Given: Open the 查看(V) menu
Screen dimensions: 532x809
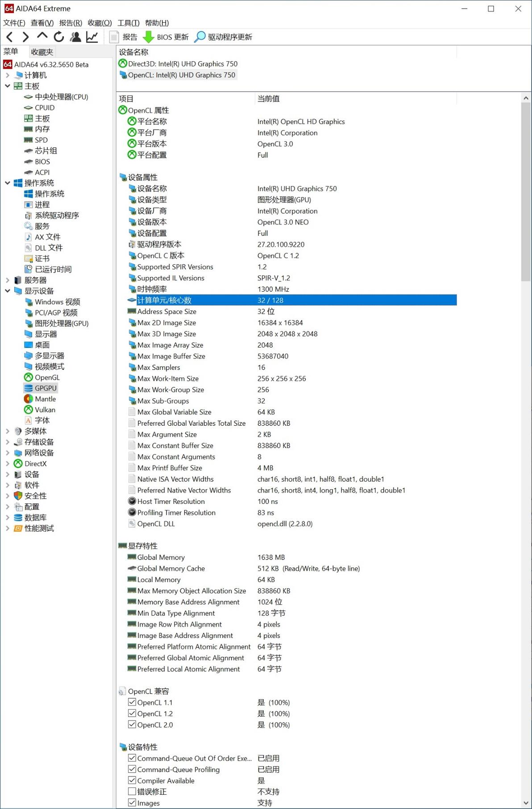Looking at the screenshot, I should 42,23.
